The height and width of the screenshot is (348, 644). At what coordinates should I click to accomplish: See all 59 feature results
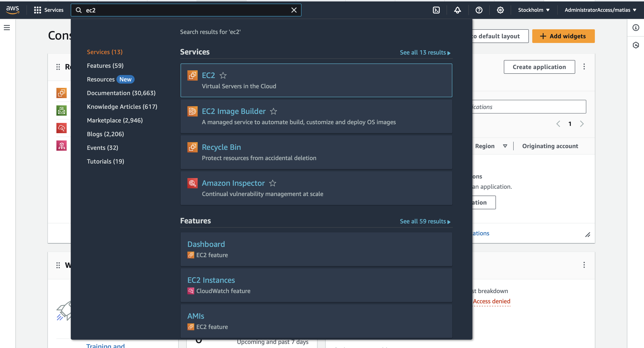(425, 221)
